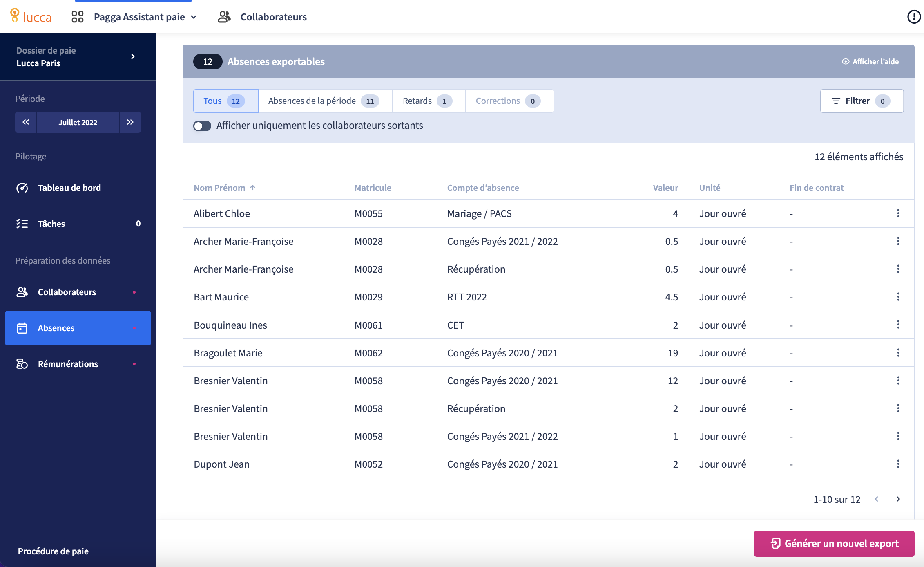Open Collaborateurs in top navigation
This screenshot has width=924, height=567.
(262, 17)
